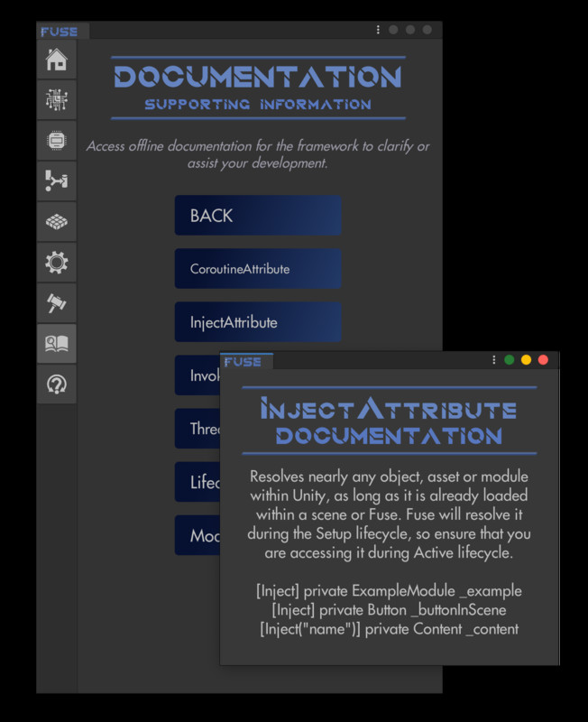Image resolution: width=588 pixels, height=722 pixels.
Task: Select the hammer build icon in sidebar
Action: (x=57, y=303)
